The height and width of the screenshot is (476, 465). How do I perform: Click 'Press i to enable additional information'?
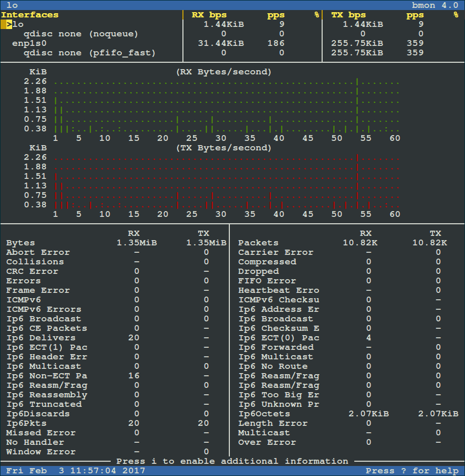pyautogui.click(x=232, y=461)
